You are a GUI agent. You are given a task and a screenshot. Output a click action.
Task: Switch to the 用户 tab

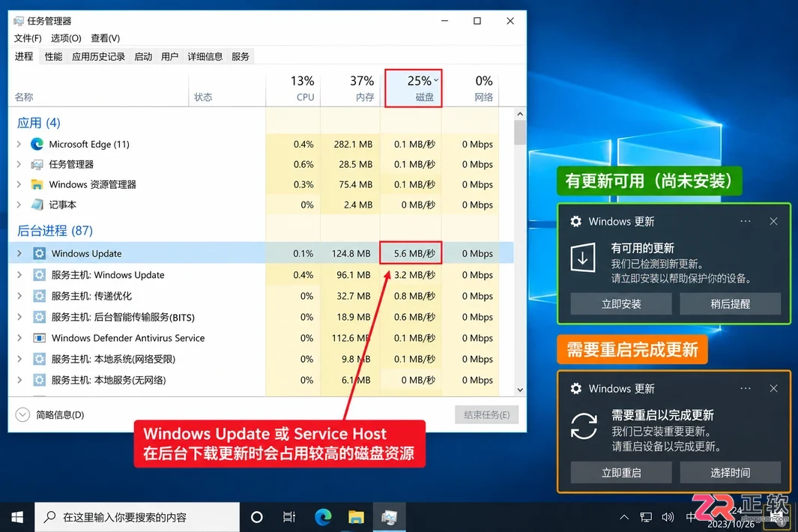[169, 56]
